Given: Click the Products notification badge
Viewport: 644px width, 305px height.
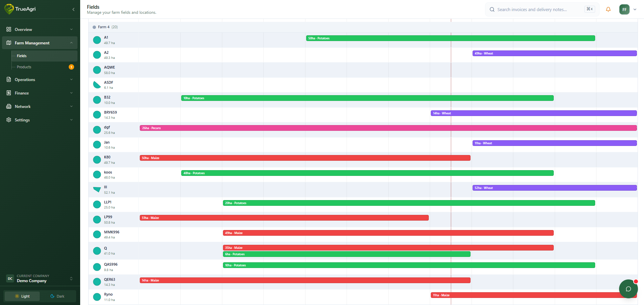Looking at the screenshot, I should (x=71, y=67).
